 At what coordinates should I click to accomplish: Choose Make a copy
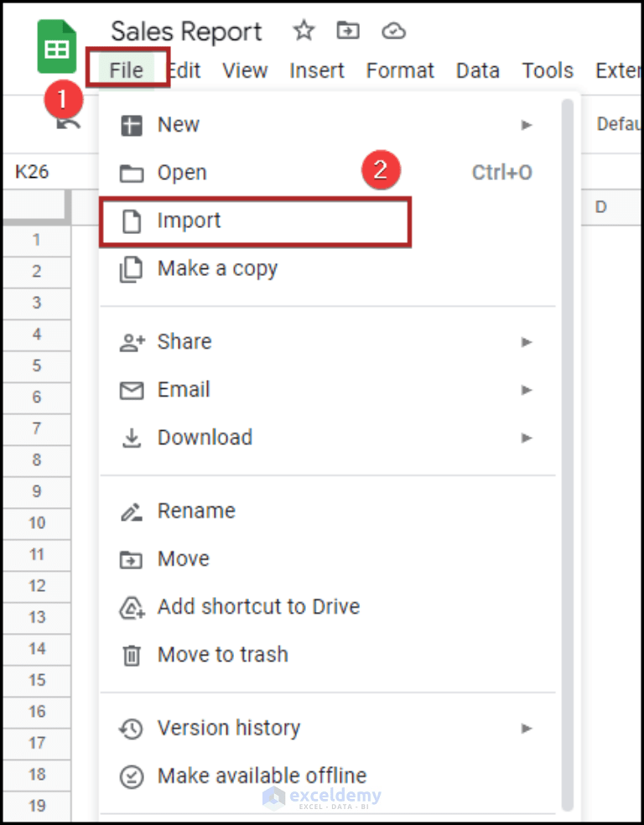(x=218, y=268)
